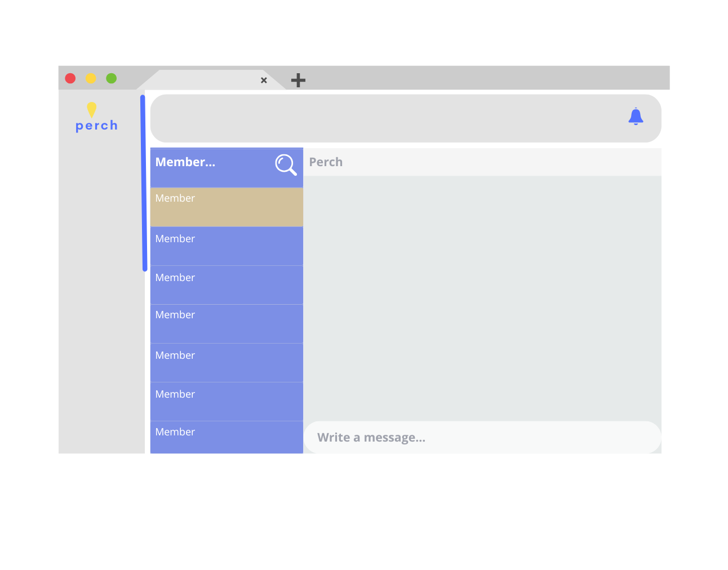The image size is (728, 570).
Task: Choose the last Member at list bottom
Action: (x=227, y=437)
